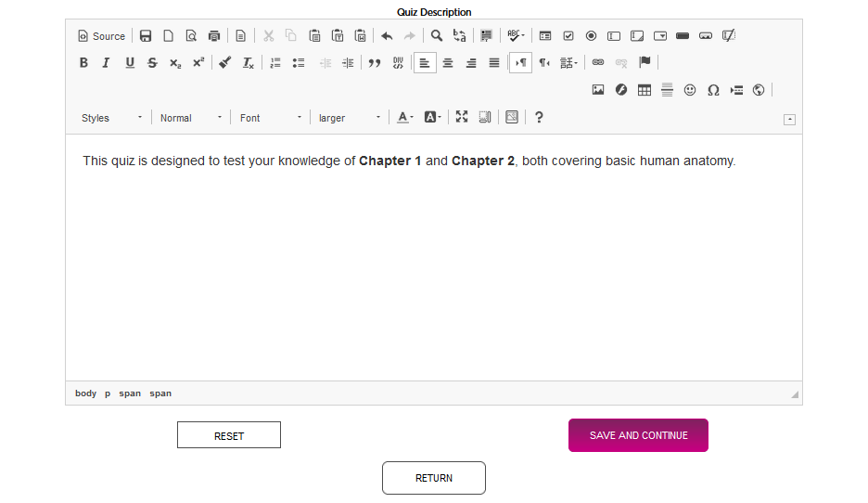
Task: Click Paste from Word icon
Action: click(x=361, y=36)
